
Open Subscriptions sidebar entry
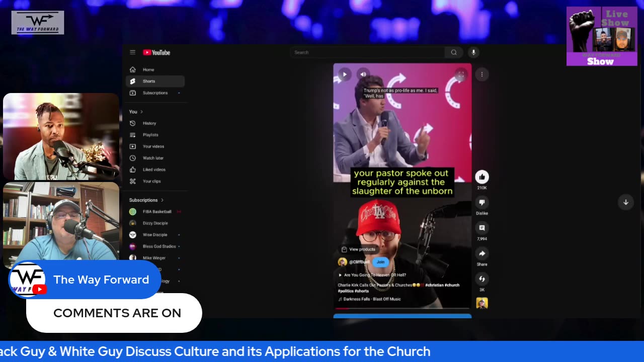(155, 93)
